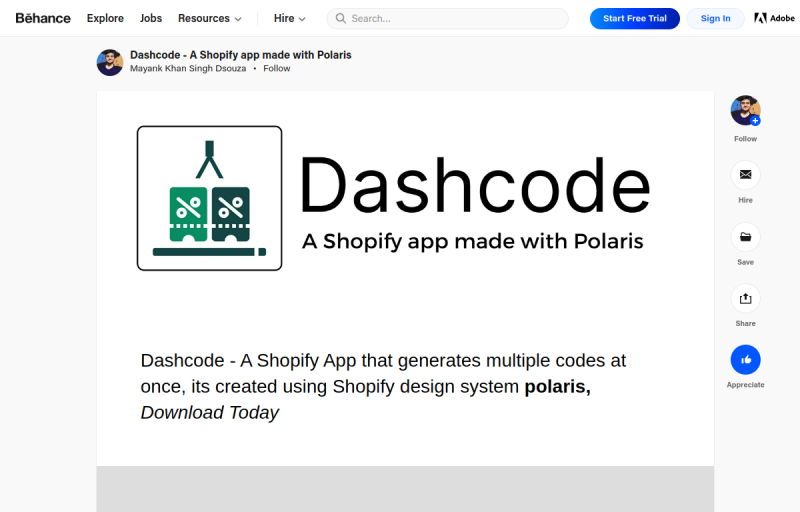Screen dimensions: 800x512
Task: Open Mayank Khan Singh Dsouza profile
Action: click(x=188, y=68)
